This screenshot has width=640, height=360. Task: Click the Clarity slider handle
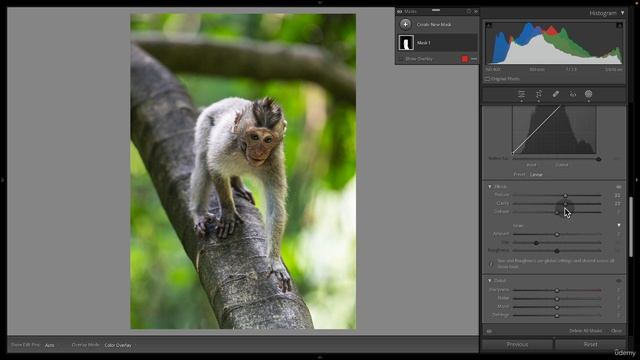point(565,204)
